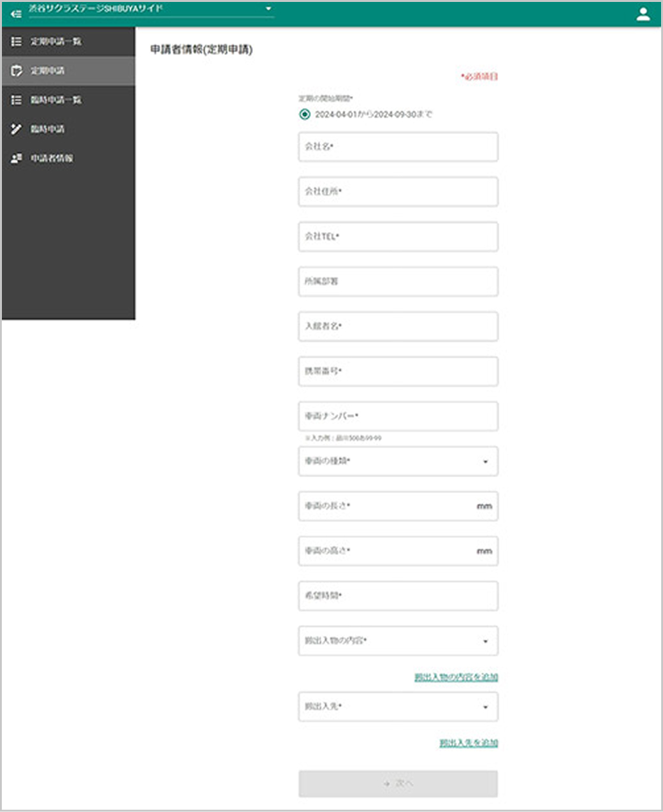Viewport: 663px width, 812px height.
Task: Open the 申請者情報 menu item
Action: pyautogui.click(x=52, y=159)
